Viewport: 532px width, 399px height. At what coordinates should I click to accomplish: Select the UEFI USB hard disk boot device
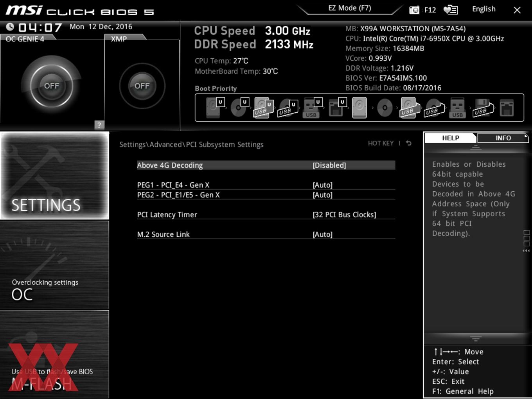pos(263,108)
